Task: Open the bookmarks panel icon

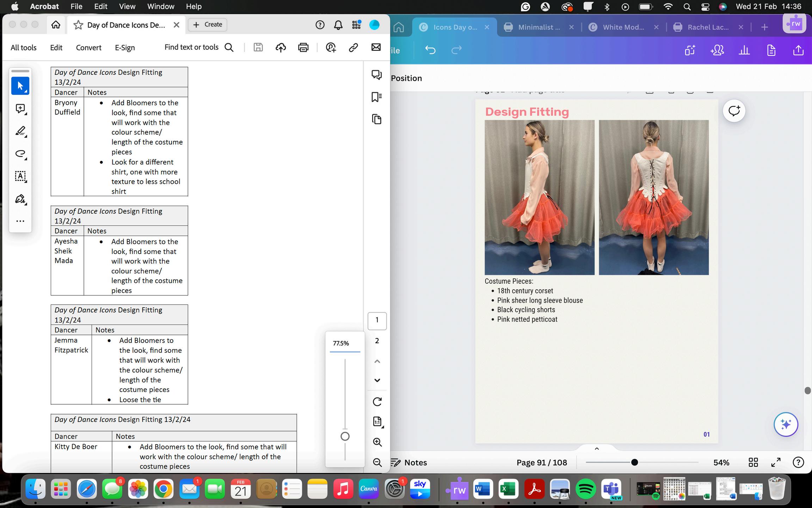Action: [376, 97]
